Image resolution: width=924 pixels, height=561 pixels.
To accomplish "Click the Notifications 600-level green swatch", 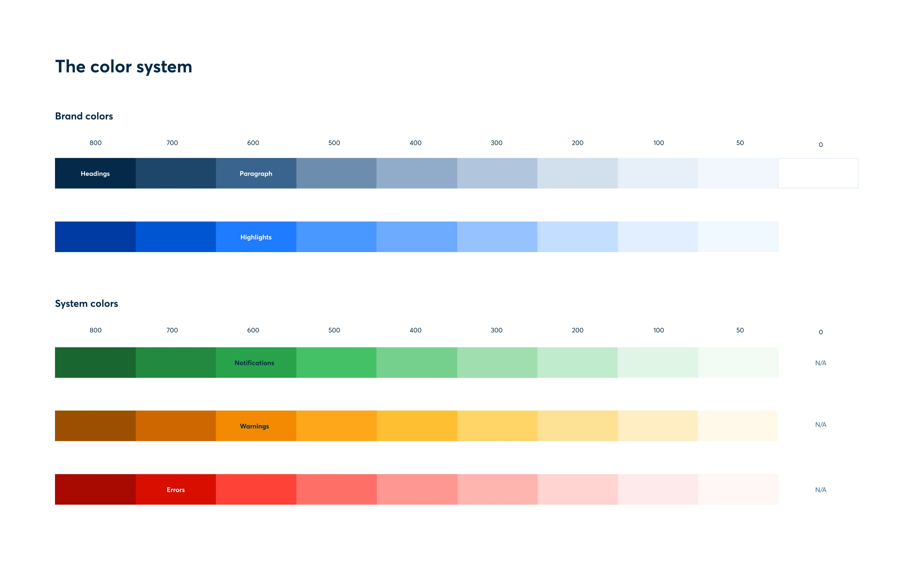I will tap(253, 362).
